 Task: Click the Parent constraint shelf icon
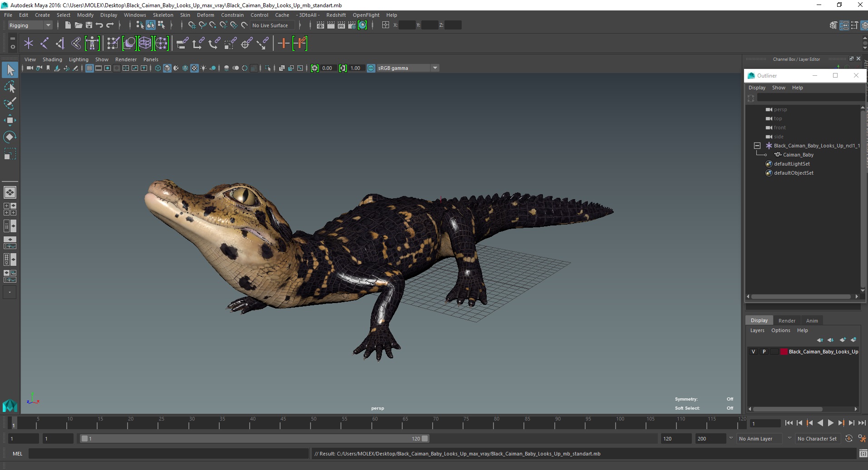(182, 44)
